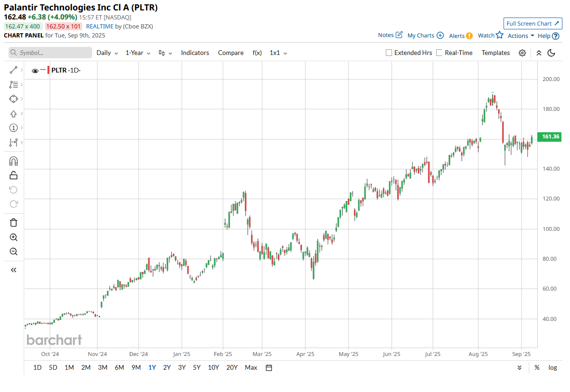Pick the numbered annotation tool
Image resolution: width=570 pixels, height=392 pixels.
coord(13,128)
